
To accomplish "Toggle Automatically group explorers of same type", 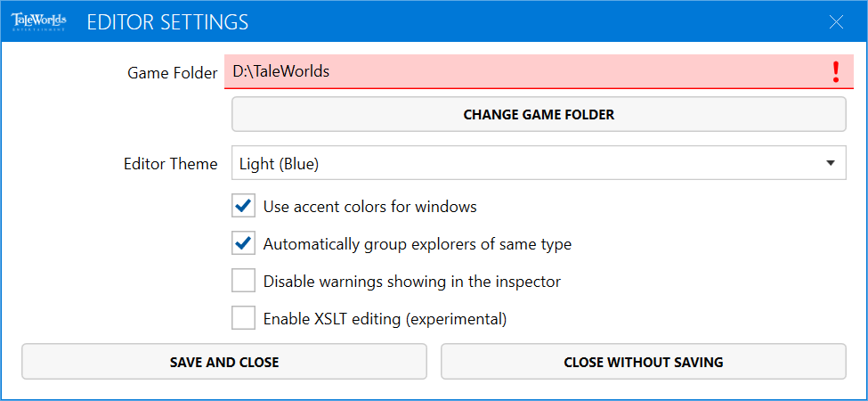I will point(244,243).
